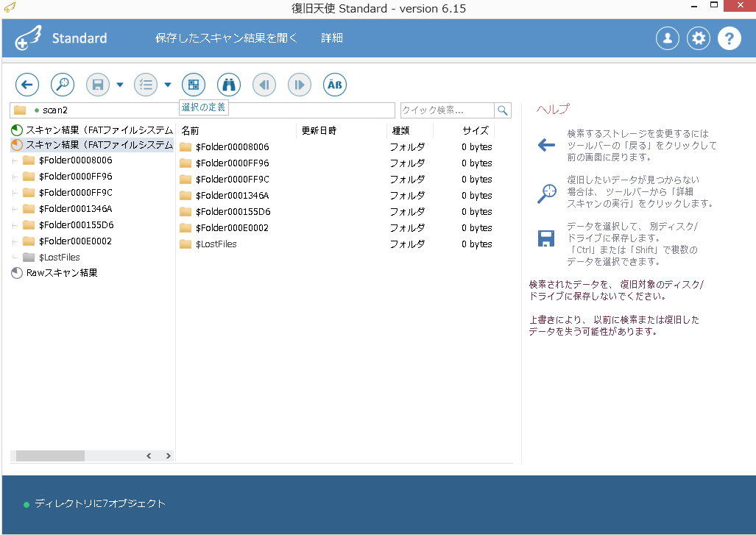Select $Folder000155D6 row in file list

[336, 212]
